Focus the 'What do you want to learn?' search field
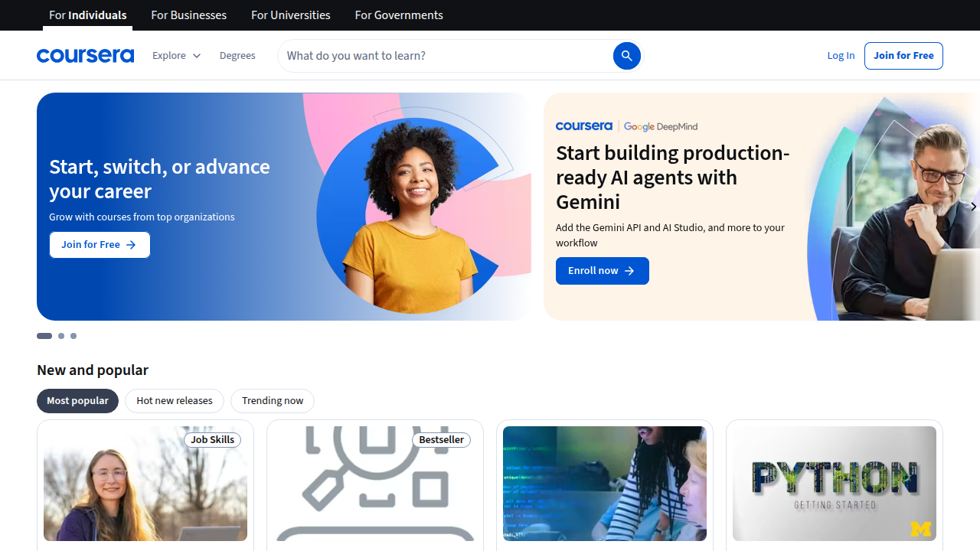 click(448, 55)
